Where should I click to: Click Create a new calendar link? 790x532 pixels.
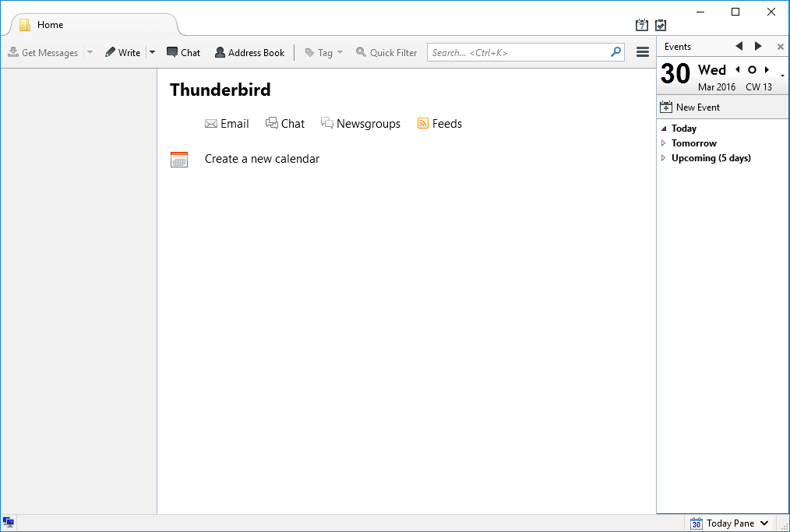262,159
